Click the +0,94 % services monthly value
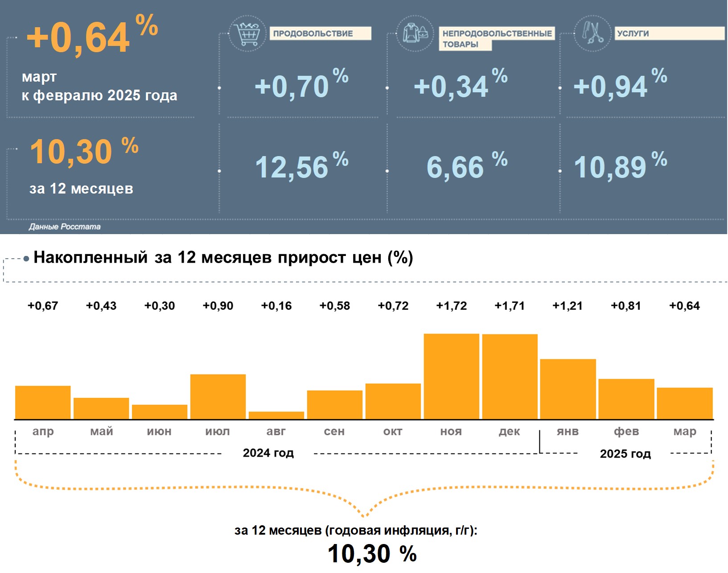 pos(620,84)
